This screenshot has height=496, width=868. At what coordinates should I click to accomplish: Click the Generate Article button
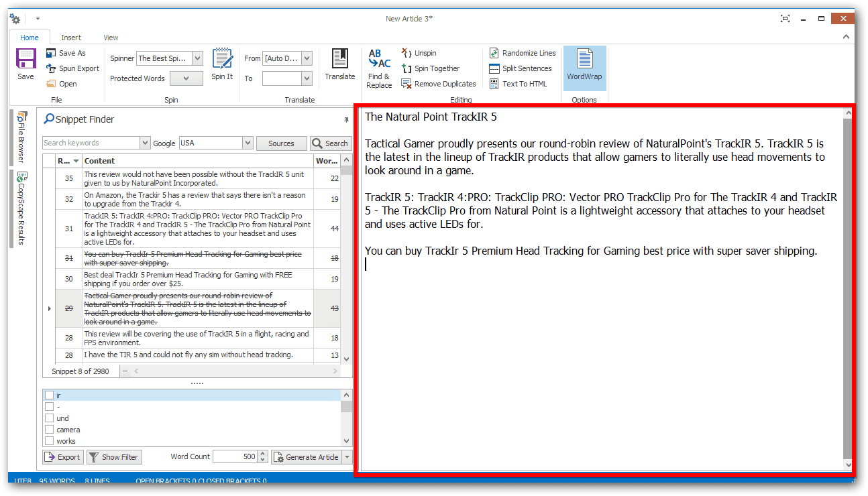(307, 457)
